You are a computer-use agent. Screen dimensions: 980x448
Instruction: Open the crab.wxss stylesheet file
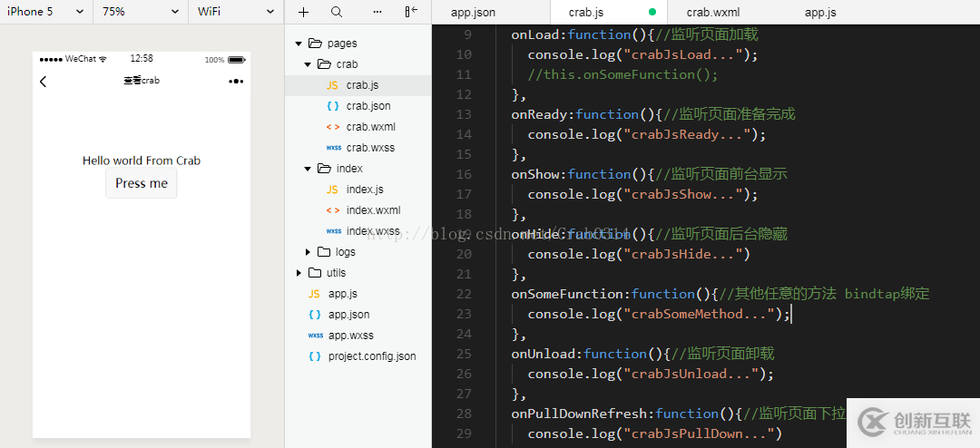370,148
